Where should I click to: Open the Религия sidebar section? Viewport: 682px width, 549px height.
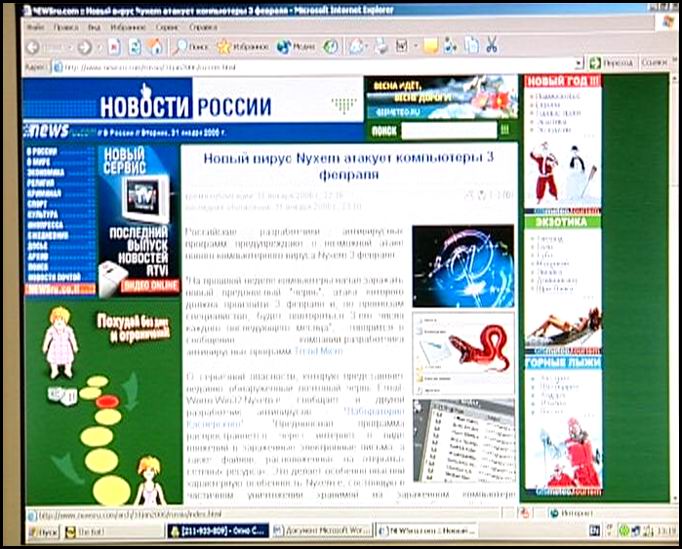click(41, 183)
